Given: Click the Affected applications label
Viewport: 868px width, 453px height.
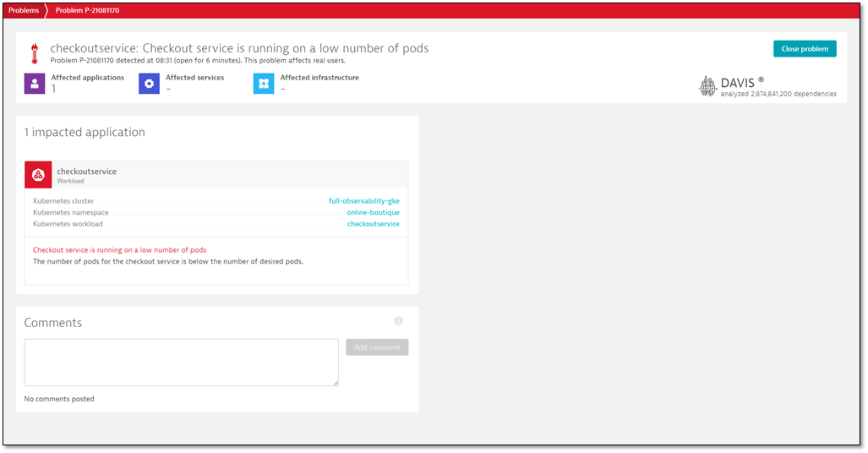Looking at the screenshot, I should (x=87, y=78).
